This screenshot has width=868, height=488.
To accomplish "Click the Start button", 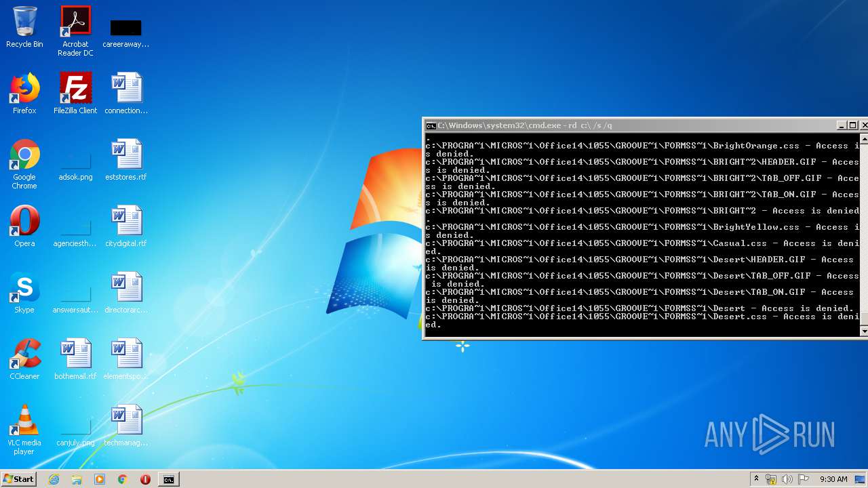I will click(19, 479).
